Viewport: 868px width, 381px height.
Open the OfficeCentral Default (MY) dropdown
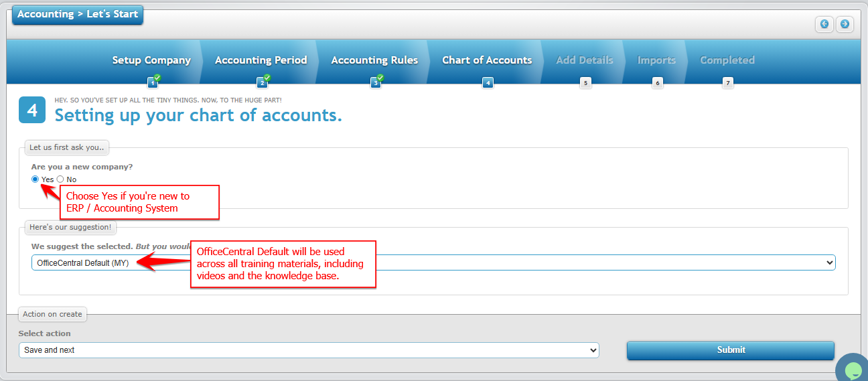tap(433, 262)
